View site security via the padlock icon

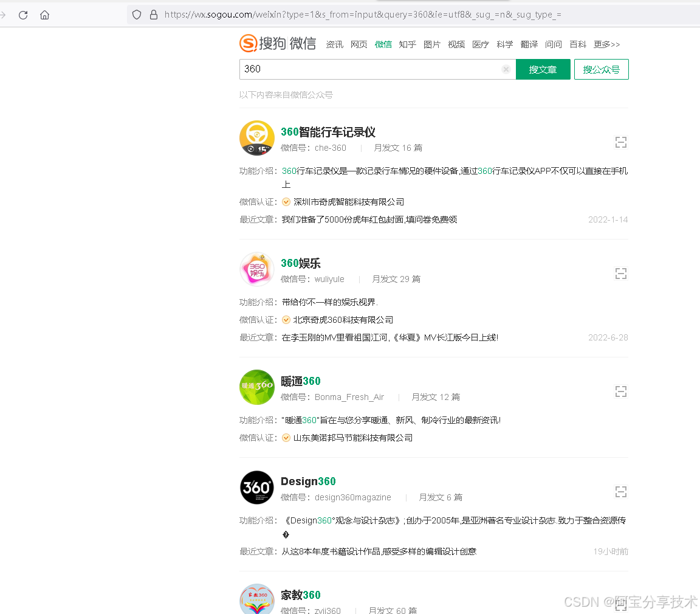pos(154,15)
